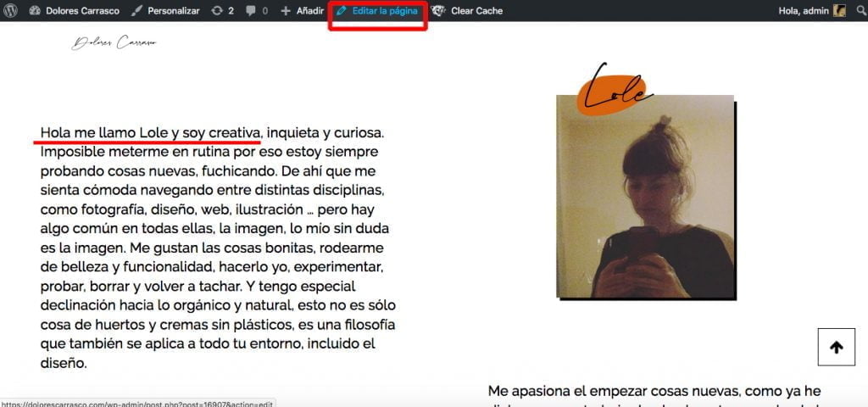Click the portrait photo of Lole

[645, 197]
